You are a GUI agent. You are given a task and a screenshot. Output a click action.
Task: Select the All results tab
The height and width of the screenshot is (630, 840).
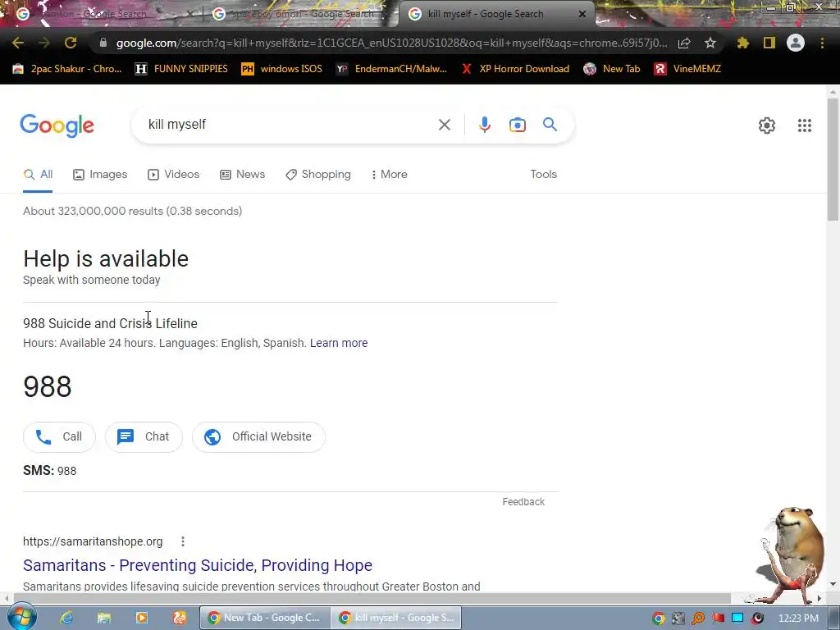[x=38, y=175]
